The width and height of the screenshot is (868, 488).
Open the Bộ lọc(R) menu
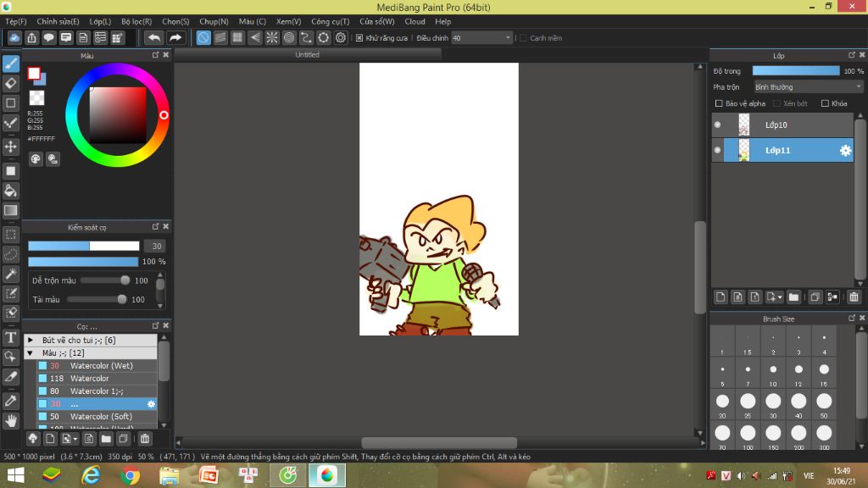(136, 21)
